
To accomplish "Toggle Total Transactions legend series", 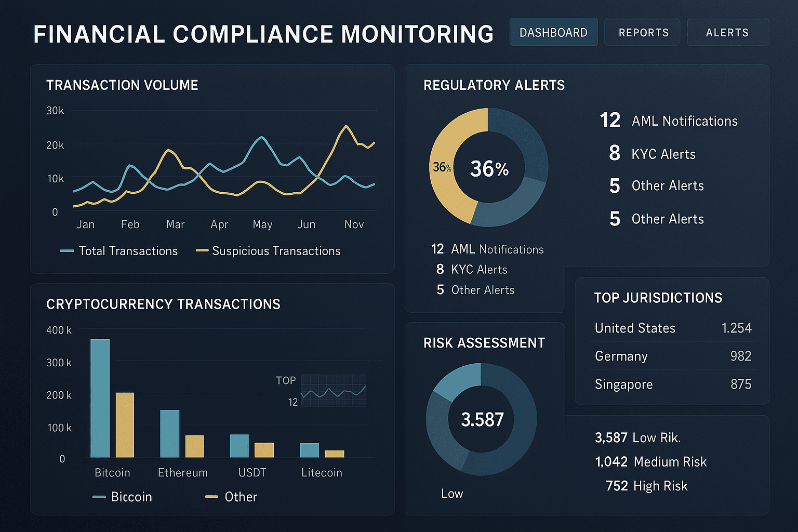I will (x=119, y=251).
